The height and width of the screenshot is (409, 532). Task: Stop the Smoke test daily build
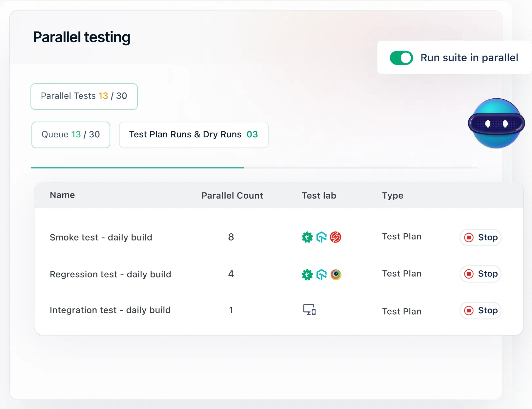coord(481,237)
